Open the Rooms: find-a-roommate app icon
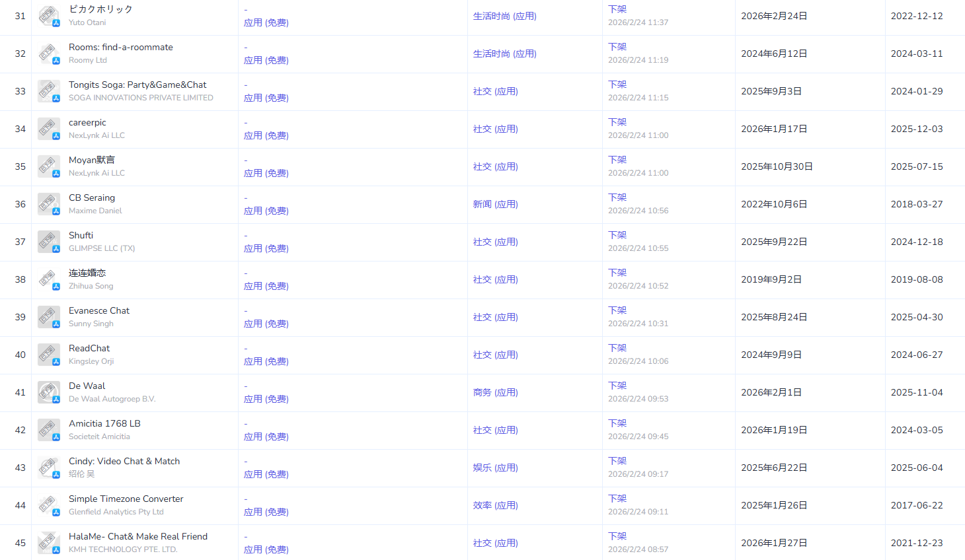 pos(49,53)
